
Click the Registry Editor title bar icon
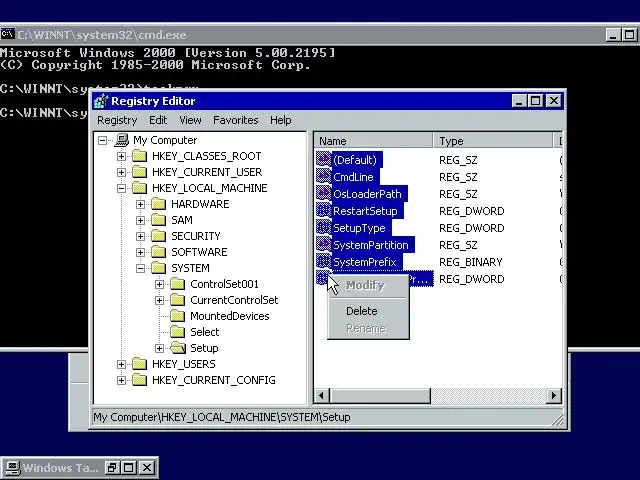(x=101, y=101)
